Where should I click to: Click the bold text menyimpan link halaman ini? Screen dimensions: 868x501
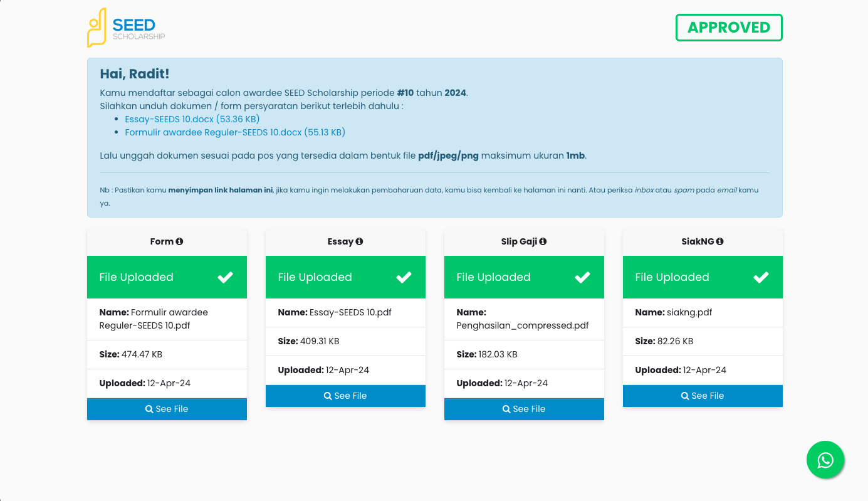tap(220, 190)
